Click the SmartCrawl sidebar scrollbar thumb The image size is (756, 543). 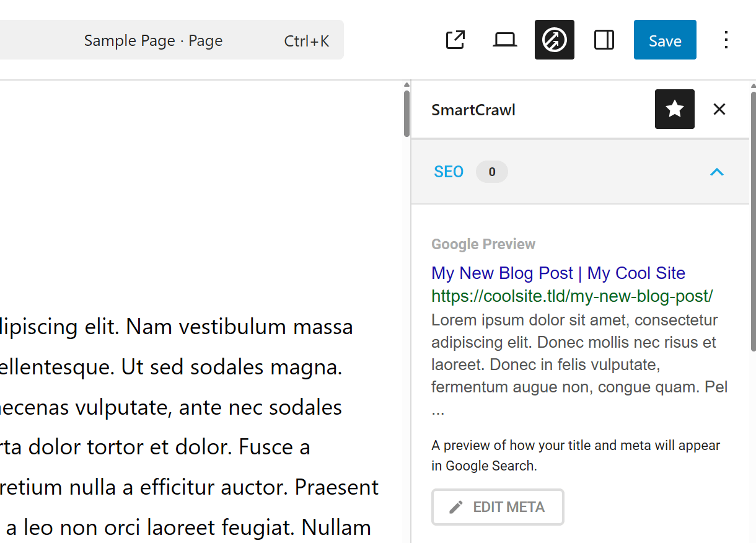coord(753,222)
